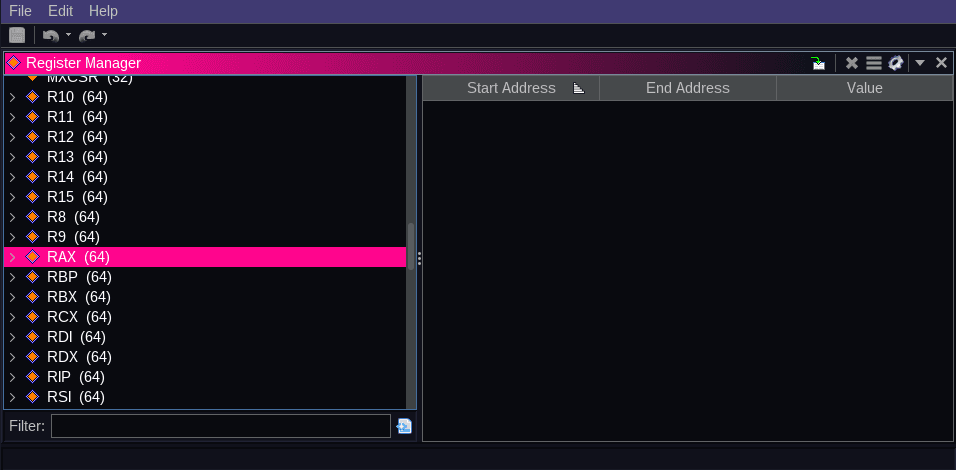Open the undo history dropdown arrow
The width and height of the screenshot is (956, 470).
[68, 35]
